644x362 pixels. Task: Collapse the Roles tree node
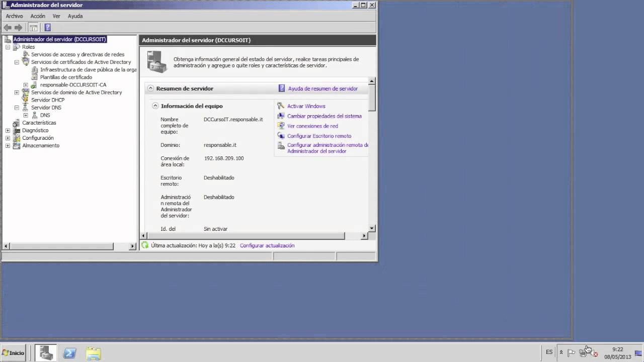coord(8,47)
